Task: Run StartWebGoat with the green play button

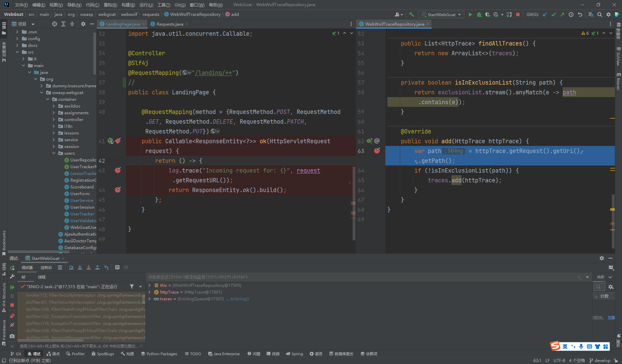Action: pyautogui.click(x=470, y=14)
